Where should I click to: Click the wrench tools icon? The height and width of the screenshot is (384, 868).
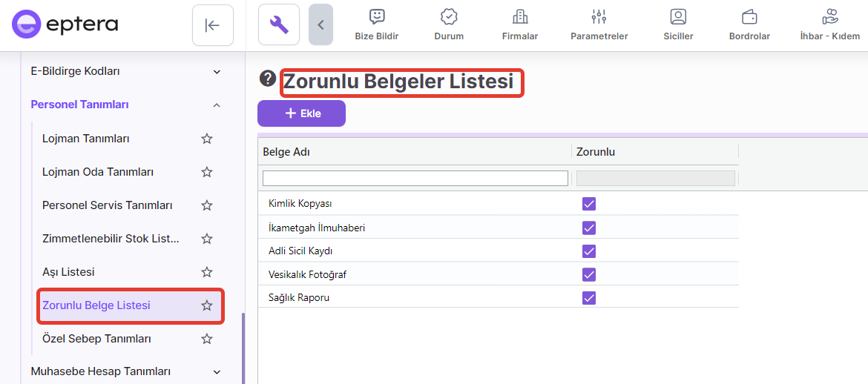279,25
